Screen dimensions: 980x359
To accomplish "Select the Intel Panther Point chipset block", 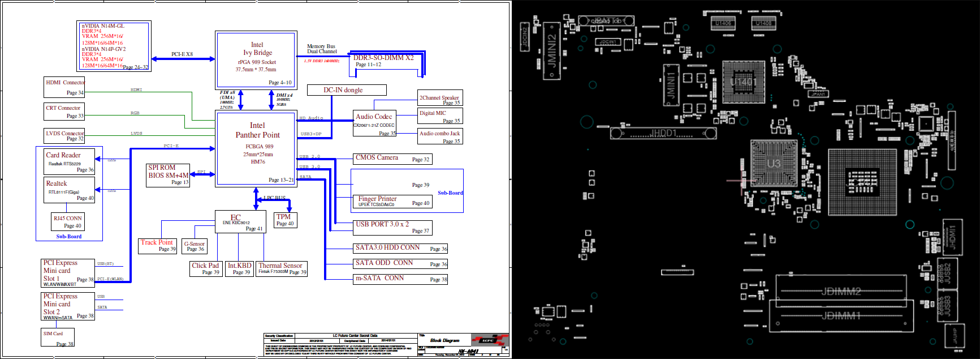I will [257, 148].
